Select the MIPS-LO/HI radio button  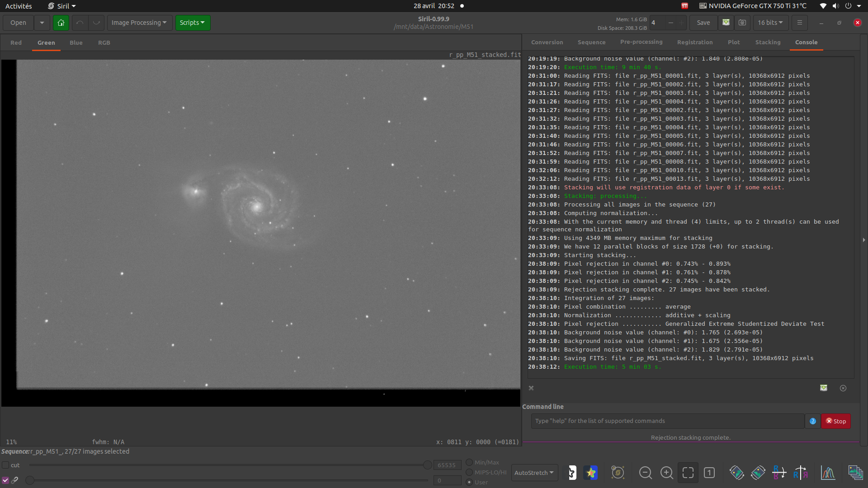(469, 472)
